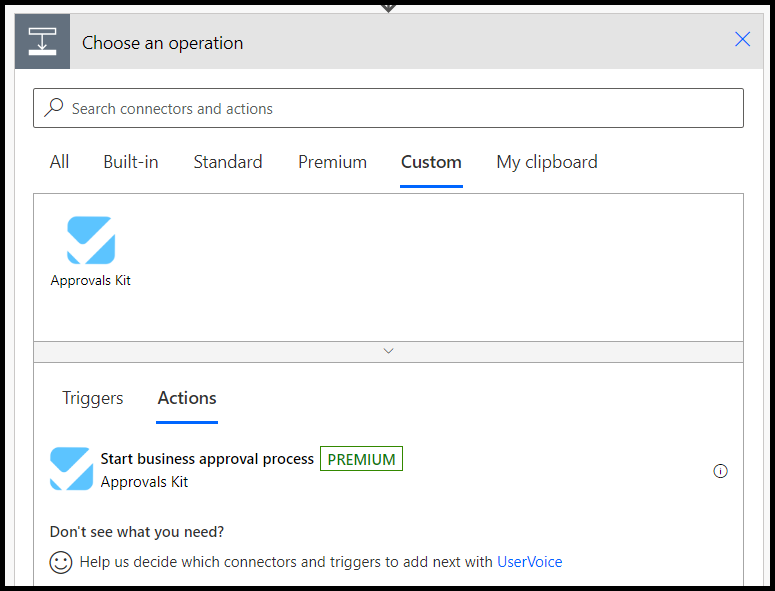Select the Approvals Kit connector icon

pyautogui.click(x=91, y=240)
